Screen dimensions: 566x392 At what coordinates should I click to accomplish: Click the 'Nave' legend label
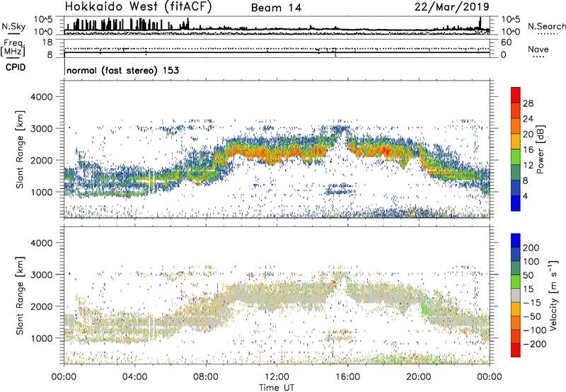(538, 49)
